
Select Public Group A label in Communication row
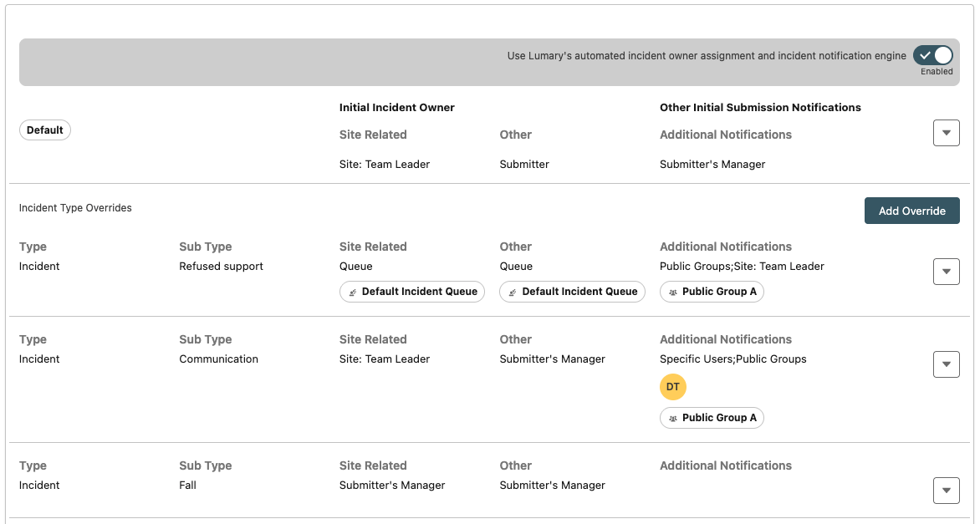click(x=719, y=418)
